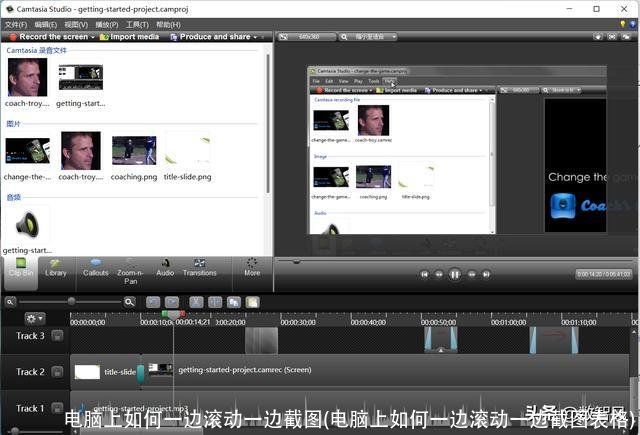640x435 pixels.
Task: Open the More tools button
Action: pyautogui.click(x=252, y=267)
